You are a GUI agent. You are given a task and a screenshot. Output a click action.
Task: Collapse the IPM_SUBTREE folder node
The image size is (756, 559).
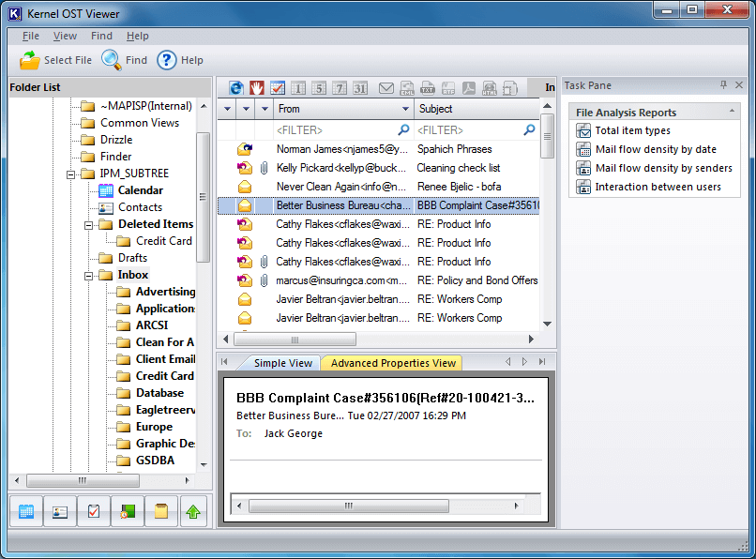point(72,174)
